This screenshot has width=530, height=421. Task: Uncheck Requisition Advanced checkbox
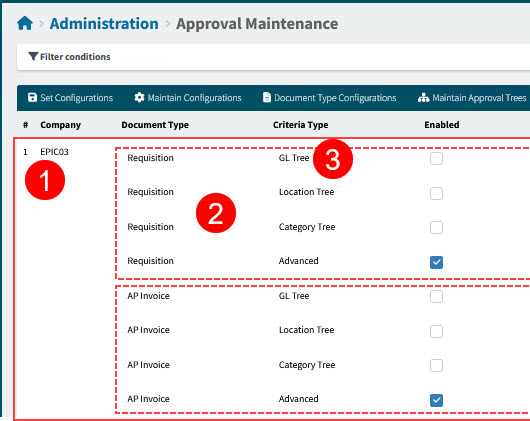436,262
